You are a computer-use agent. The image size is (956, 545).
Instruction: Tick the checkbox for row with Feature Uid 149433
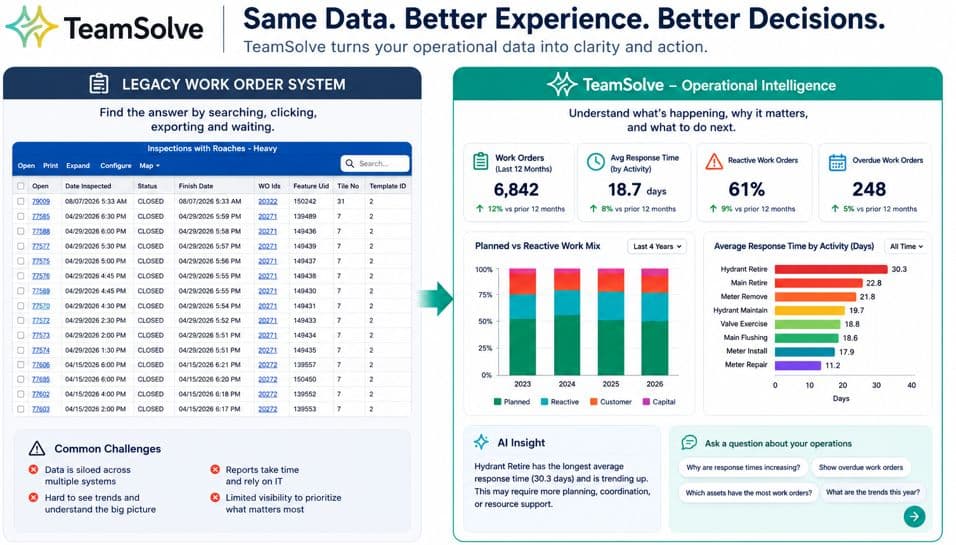point(21,320)
